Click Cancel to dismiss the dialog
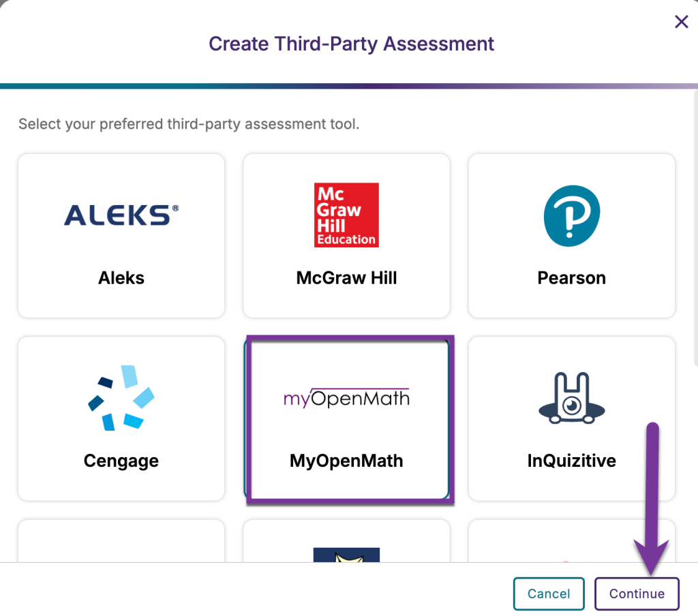Screen dimensions: 698x616 click(x=548, y=593)
